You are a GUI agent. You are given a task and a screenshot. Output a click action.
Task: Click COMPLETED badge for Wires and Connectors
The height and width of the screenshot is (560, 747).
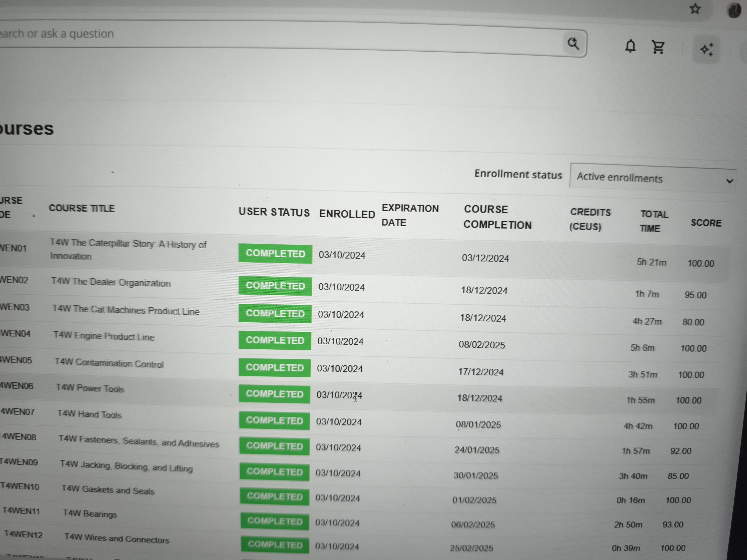275,544
